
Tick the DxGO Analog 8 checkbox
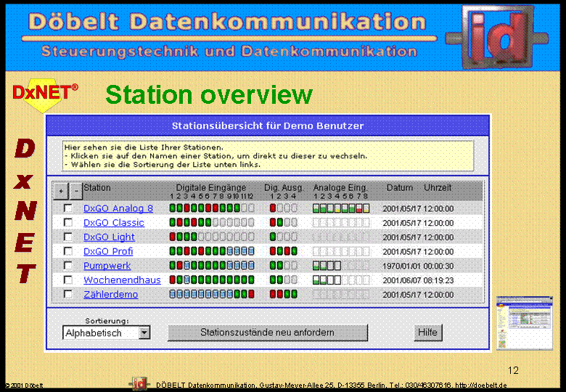(67, 208)
